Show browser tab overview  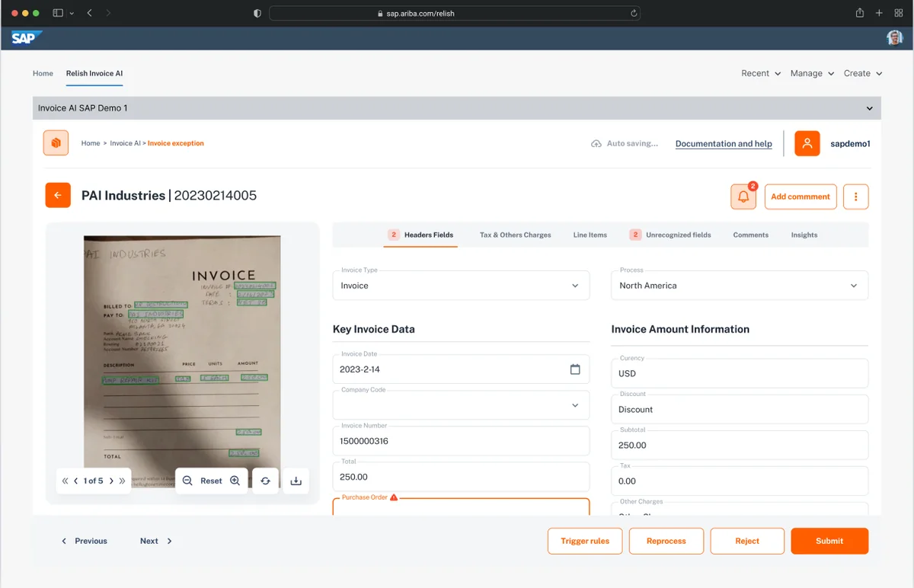pos(898,13)
